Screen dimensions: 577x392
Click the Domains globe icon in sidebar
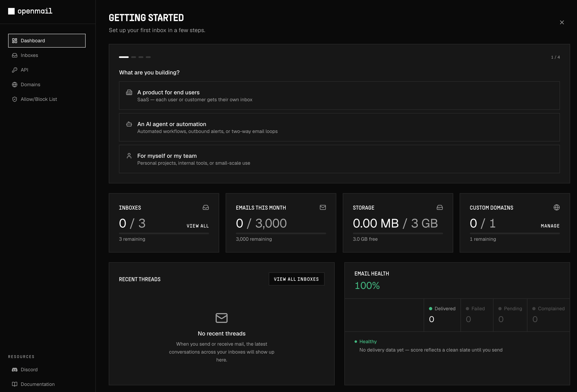pyautogui.click(x=15, y=84)
